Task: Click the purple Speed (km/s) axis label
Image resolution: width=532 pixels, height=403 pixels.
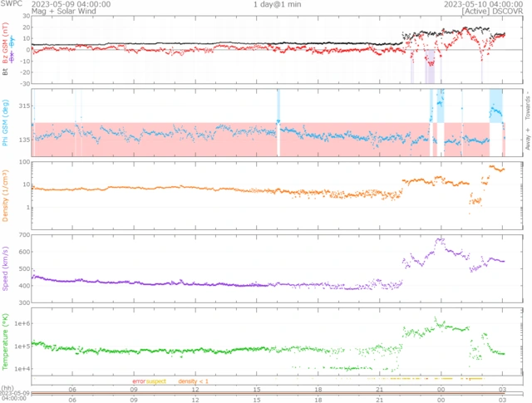Action: pyautogui.click(x=7, y=266)
